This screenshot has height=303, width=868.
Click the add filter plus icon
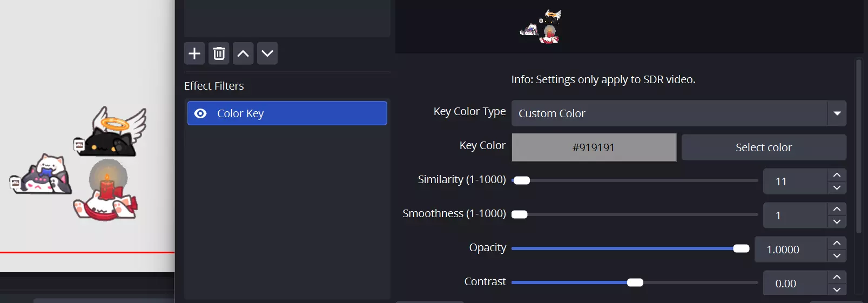[194, 53]
